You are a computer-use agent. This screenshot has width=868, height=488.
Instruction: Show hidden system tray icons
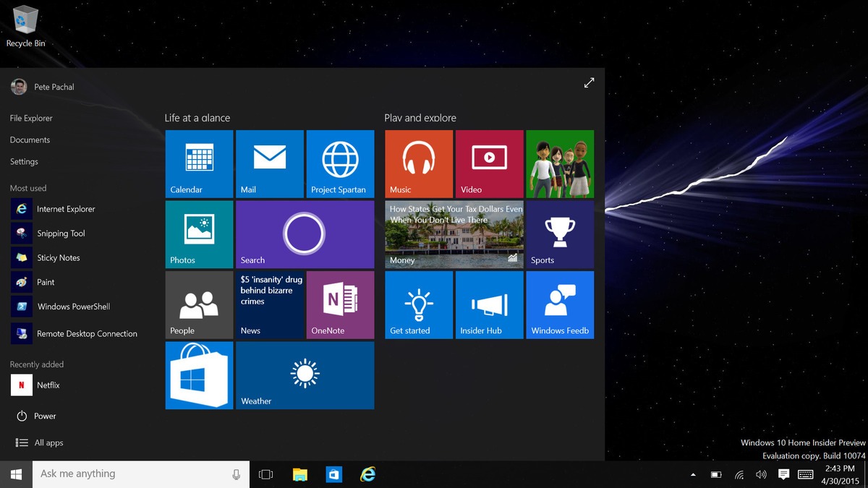pyautogui.click(x=693, y=475)
